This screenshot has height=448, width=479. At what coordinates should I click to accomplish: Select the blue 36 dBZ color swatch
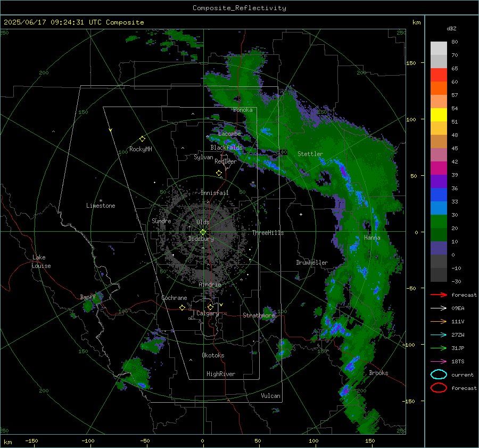pyautogui.click(x=439, y=194)
